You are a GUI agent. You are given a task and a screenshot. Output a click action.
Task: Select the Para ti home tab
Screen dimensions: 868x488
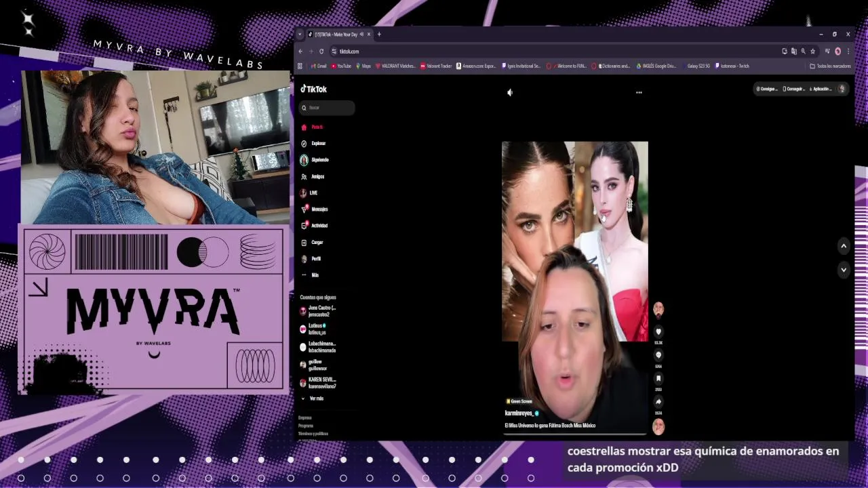click(313, 127)
